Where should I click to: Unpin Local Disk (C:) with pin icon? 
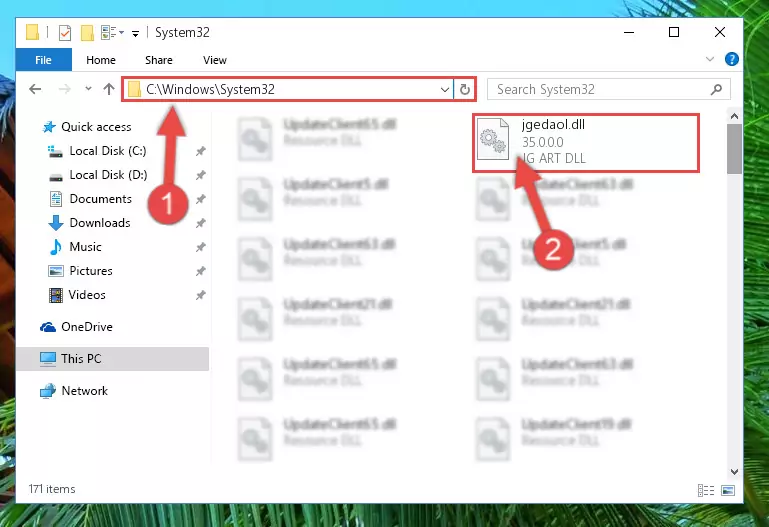point(201,151)
